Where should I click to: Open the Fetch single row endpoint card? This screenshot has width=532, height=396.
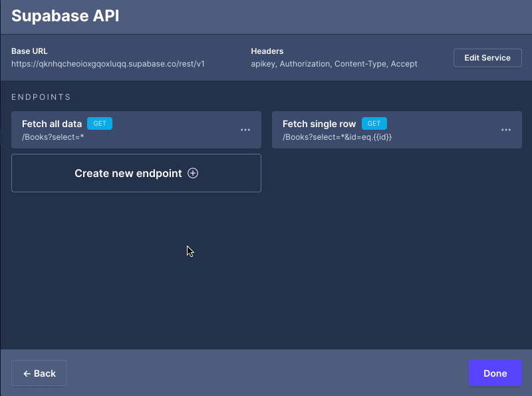[x=396, y=130]
